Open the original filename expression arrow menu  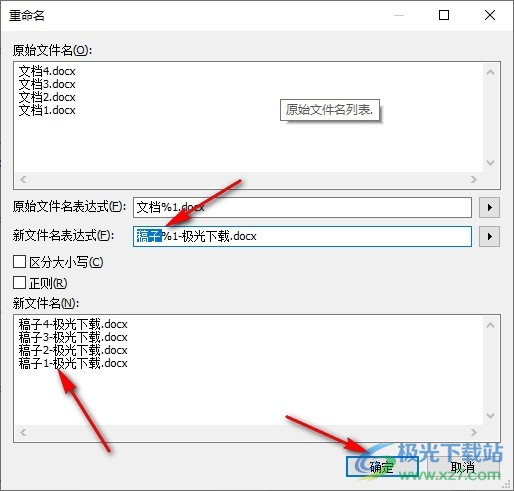pos(489,207)
